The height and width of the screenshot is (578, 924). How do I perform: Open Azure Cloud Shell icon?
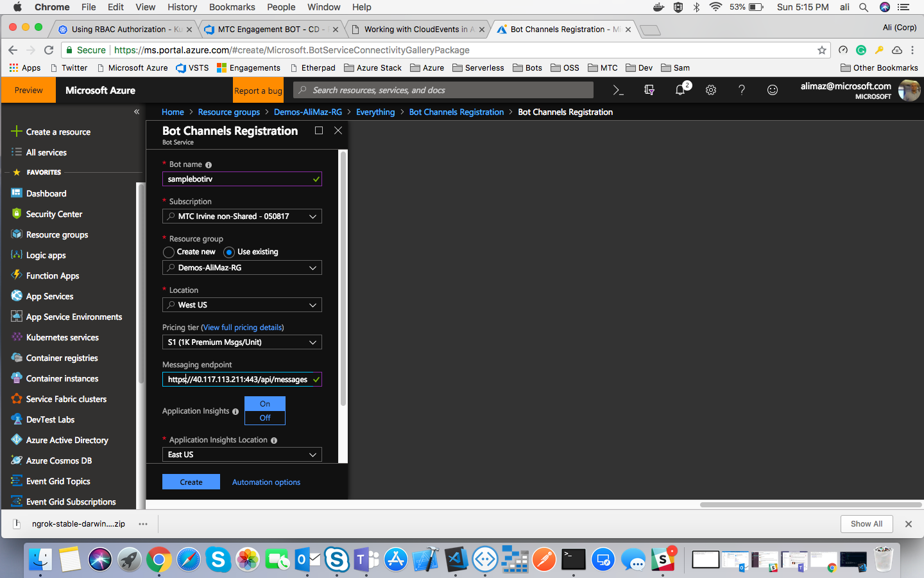point(618,91)
